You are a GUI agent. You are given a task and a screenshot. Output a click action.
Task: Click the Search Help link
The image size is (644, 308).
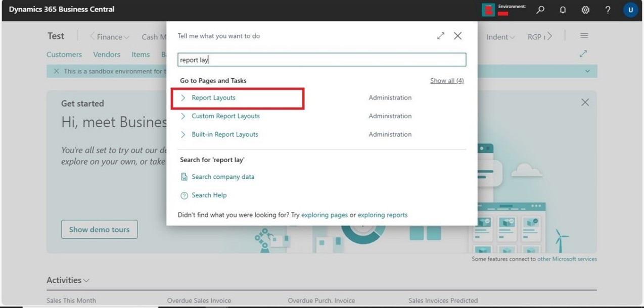click(x=209, y=195)
